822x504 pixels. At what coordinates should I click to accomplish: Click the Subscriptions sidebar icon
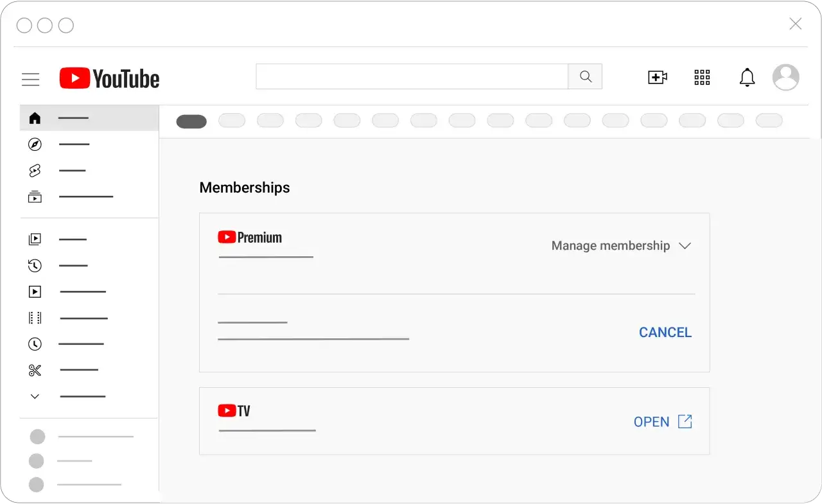tap(35, 196)
